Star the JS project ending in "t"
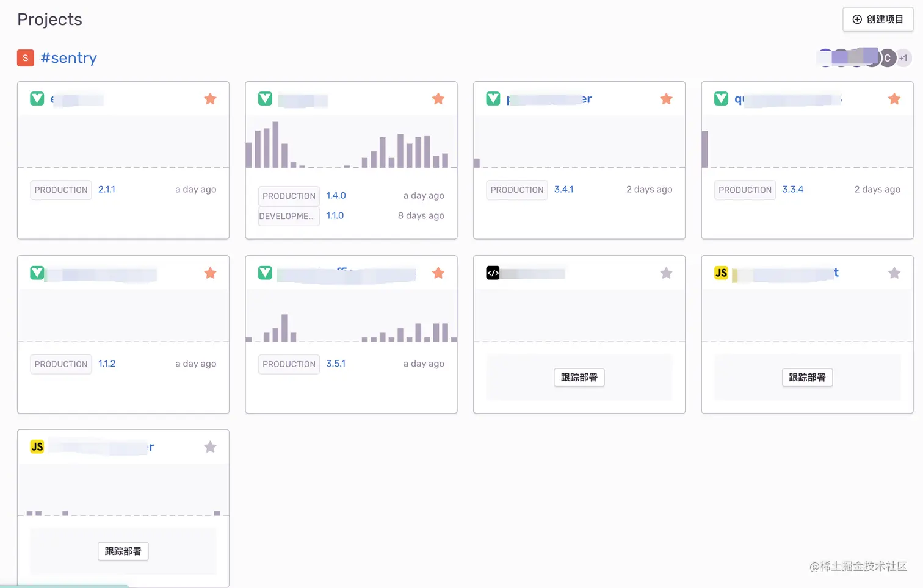The height and width of the screenshot is (588, 923). coord(894,273)
